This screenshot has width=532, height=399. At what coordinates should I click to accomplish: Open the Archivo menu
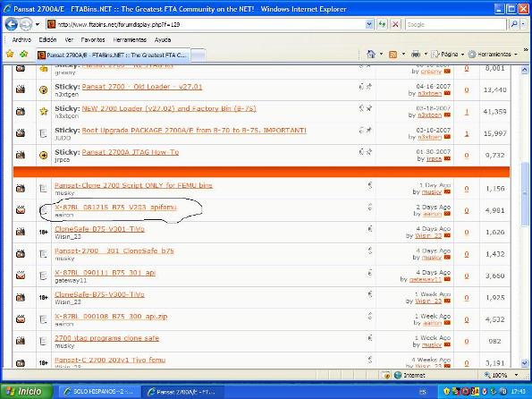click(x=21, y=39)
